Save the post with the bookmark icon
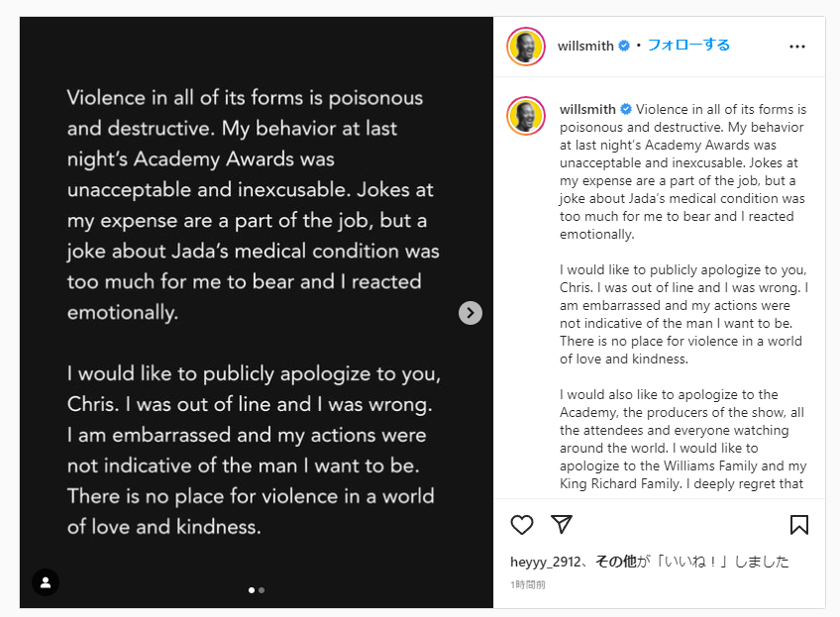 click(x=798, y=525)
